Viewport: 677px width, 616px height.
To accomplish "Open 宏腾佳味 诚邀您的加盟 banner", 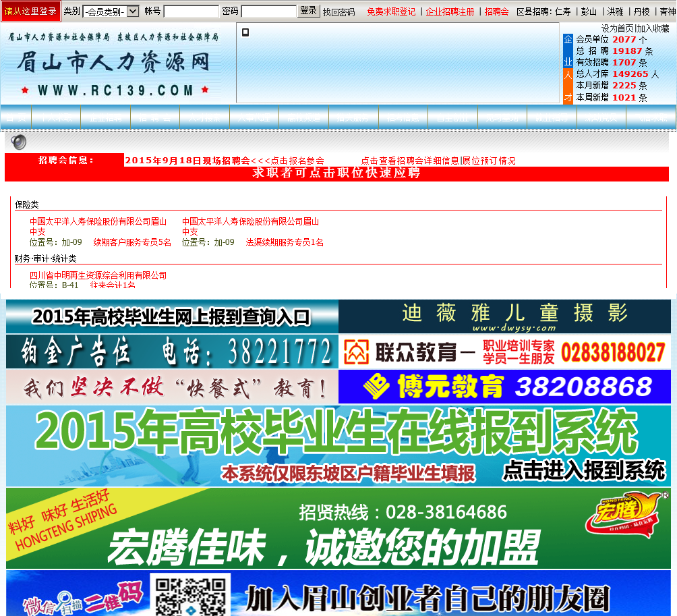I will coord(338,528).
